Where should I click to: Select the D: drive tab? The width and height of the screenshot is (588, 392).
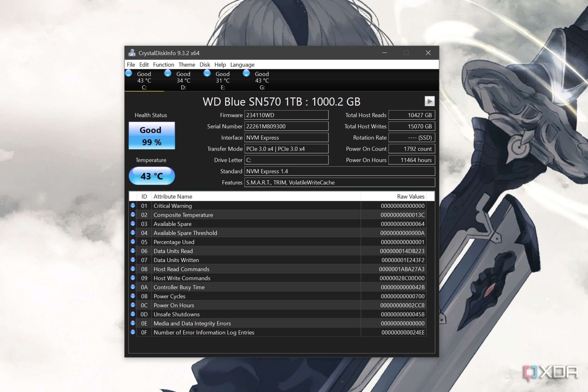click(x=183, y=80)
